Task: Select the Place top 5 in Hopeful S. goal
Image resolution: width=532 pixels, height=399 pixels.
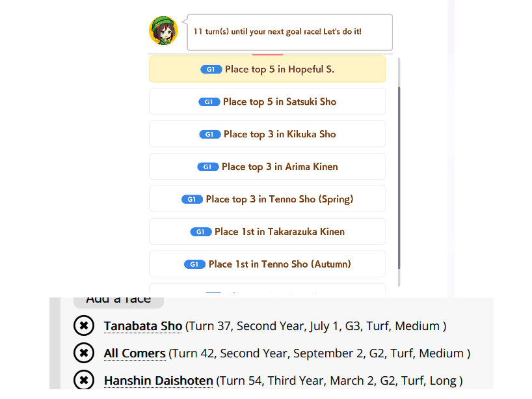Action: (267, 69)
